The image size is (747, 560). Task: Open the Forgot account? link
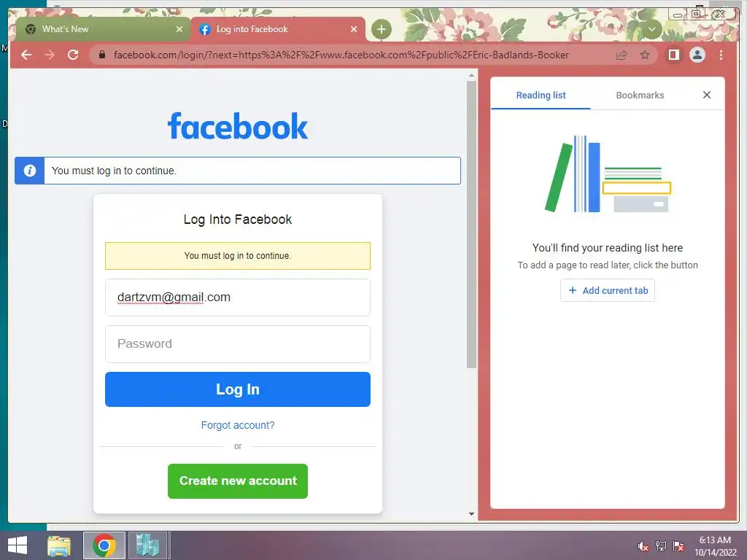point(238,425)
